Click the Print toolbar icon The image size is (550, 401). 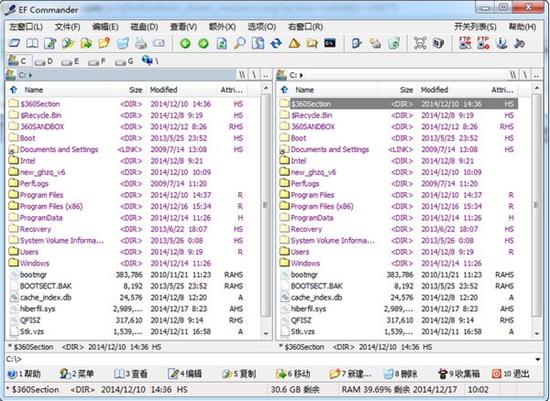pos(141,43)
